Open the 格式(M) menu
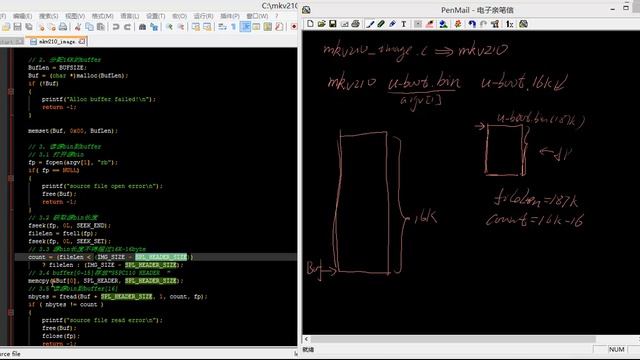640x360 pixels. coord(102,16)
